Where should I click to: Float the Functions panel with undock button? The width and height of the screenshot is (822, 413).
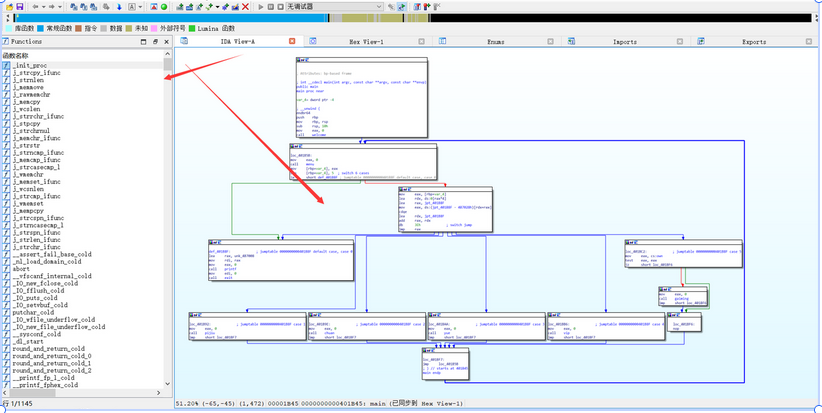[x=155, y=42]
